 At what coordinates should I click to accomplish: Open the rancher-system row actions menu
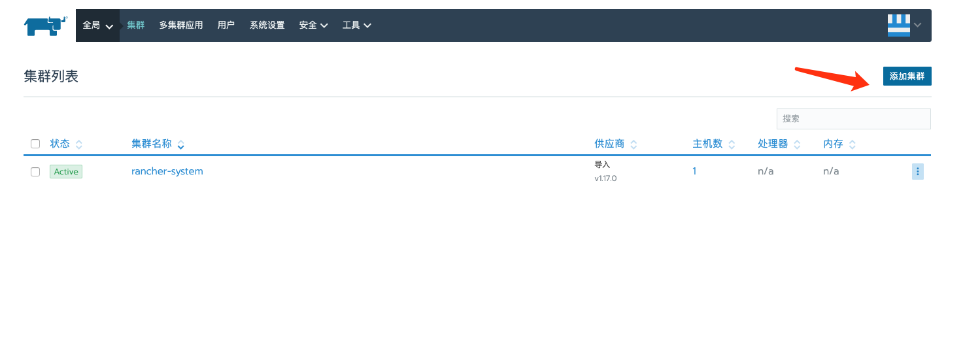(x=917, y=171)
